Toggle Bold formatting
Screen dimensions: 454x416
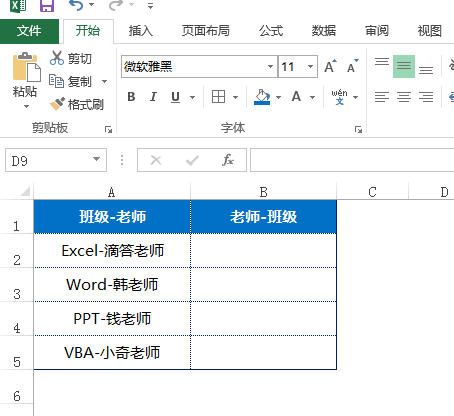tap(131, 97)
